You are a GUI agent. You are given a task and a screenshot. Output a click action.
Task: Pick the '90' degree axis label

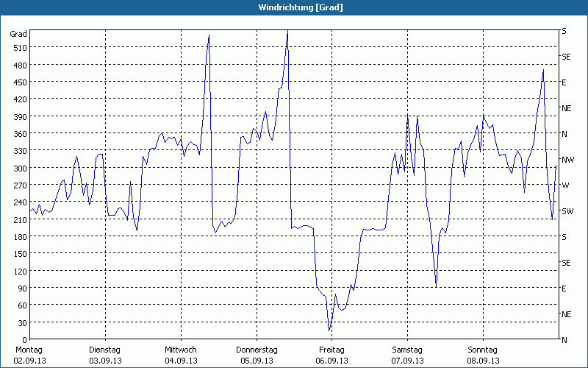pyautogui.click(x=23, y=289)
